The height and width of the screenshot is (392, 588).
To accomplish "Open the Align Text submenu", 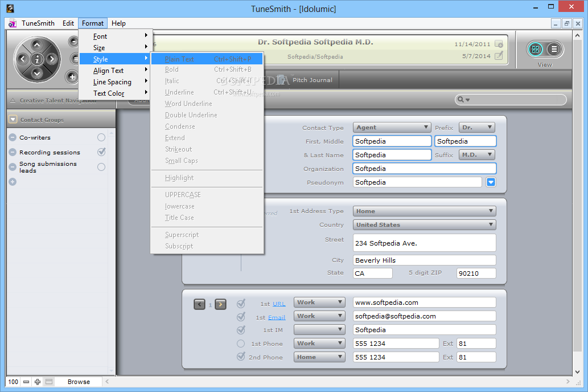I will (x=116, y=71).
